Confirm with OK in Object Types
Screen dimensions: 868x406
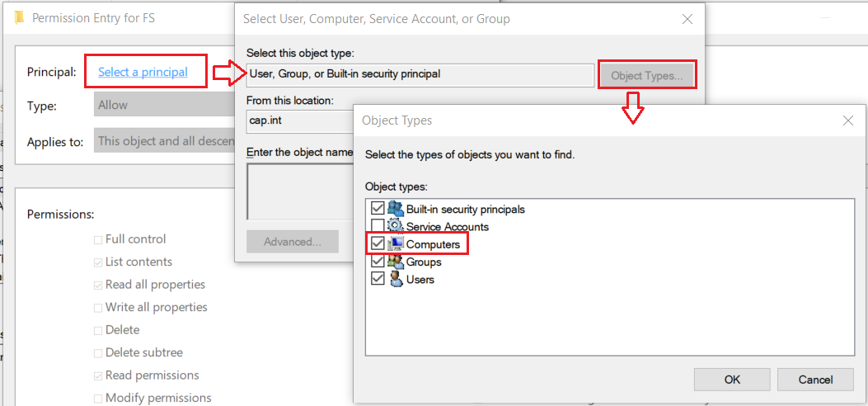732,380
